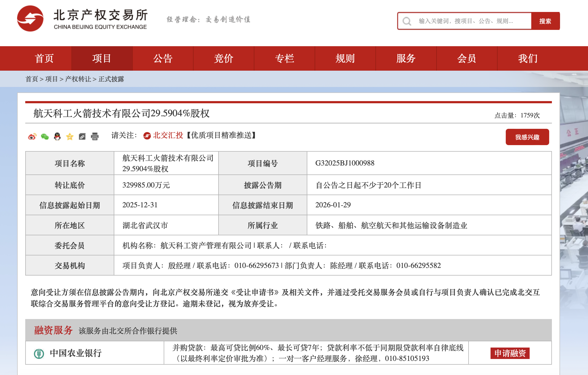Share to QQ penguin icon

pyautogui.click(x=57, y=136)
